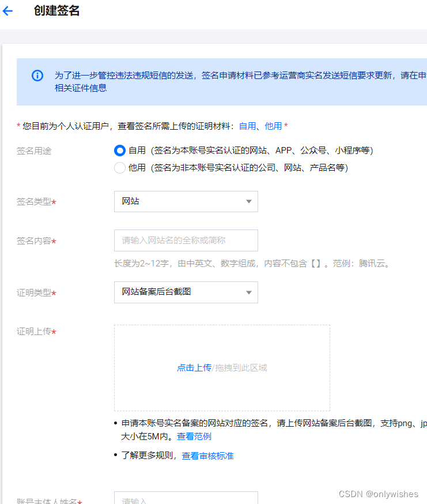
Task: Click the blue 他用 link for required materials
Action: pyautogui.click(x=273, y=126)
